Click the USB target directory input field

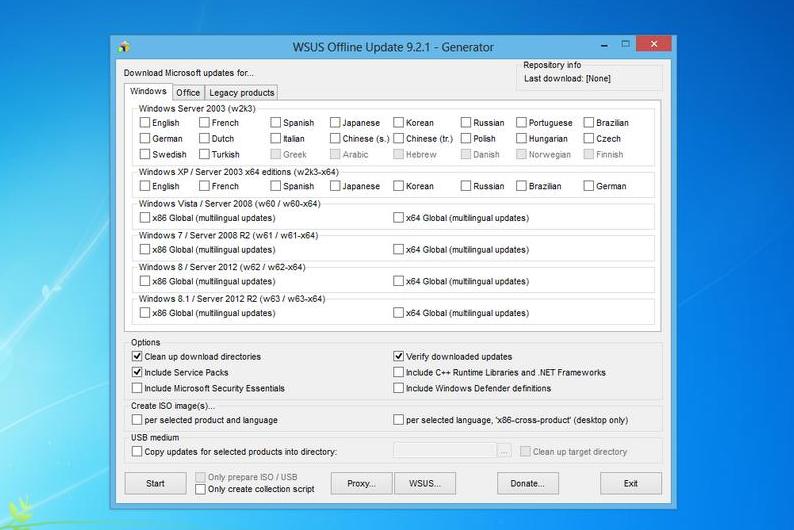445,451
